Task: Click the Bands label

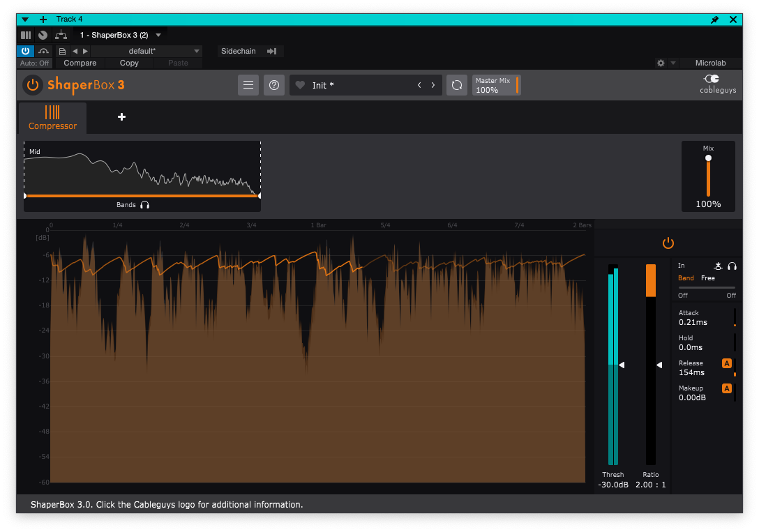Action: 126,205
